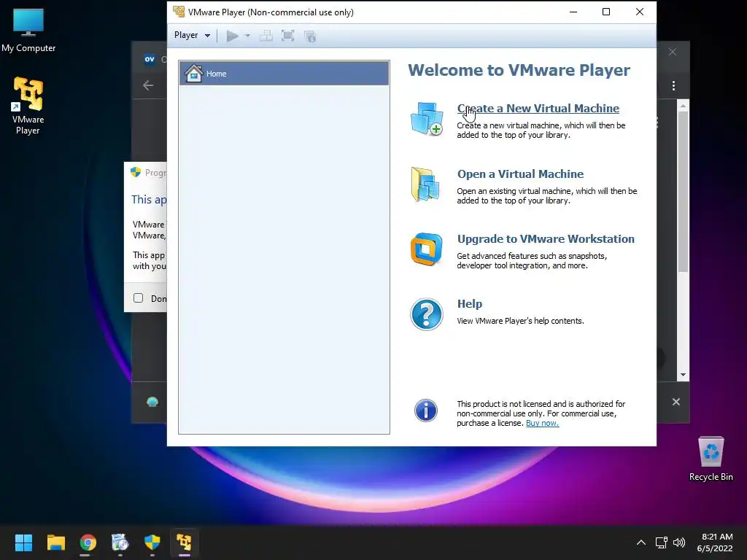Click the scroll down arrow in background window
Image resolution: width=747 pixels, height=560 pixels.
683,375
